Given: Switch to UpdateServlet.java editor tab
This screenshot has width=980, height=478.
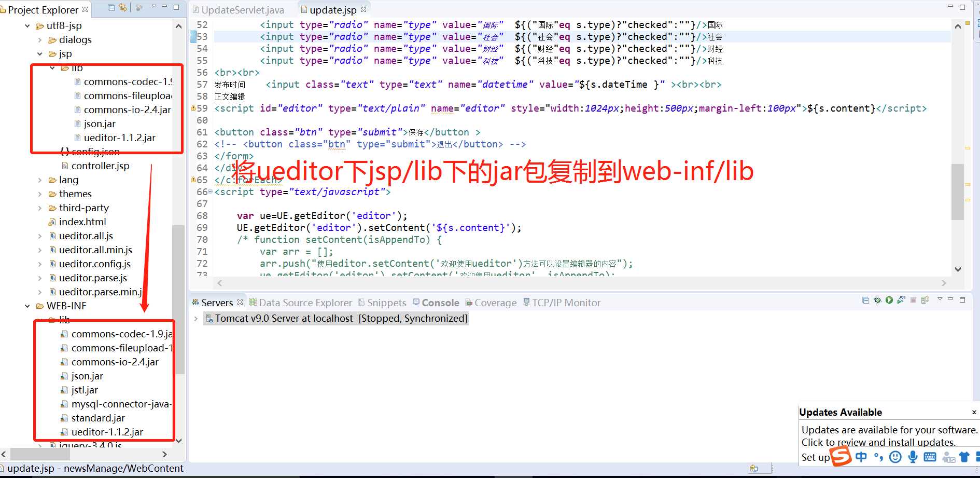Looking at the screenshot, I should (x=239, y=10).
